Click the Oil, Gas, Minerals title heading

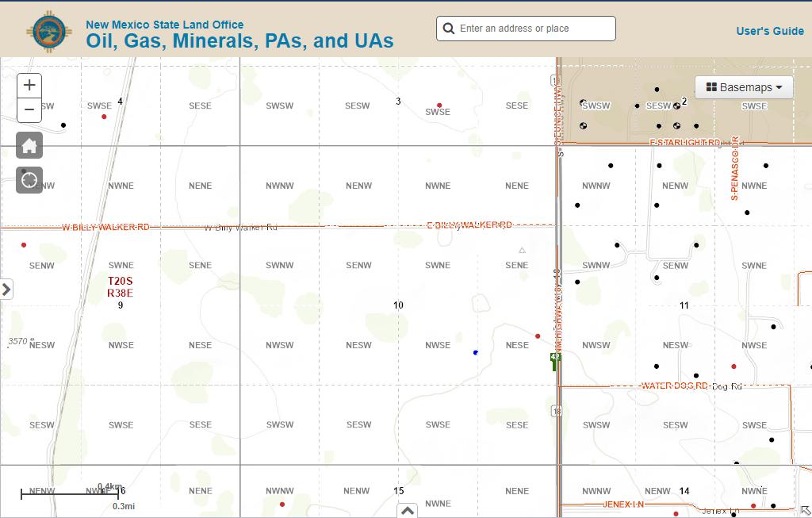click(x=239, y=40)
